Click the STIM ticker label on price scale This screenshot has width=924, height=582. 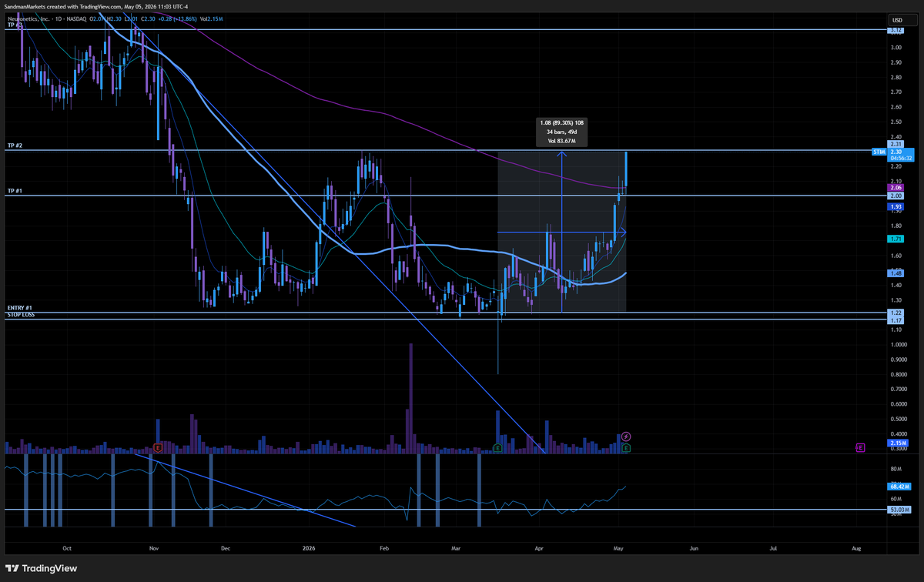[879, 152]
